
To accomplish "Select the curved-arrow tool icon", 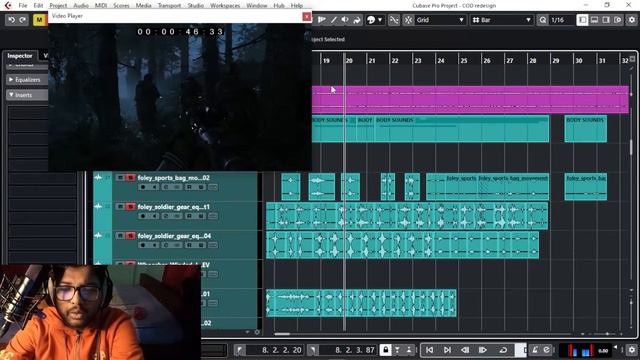I will 357,20.
